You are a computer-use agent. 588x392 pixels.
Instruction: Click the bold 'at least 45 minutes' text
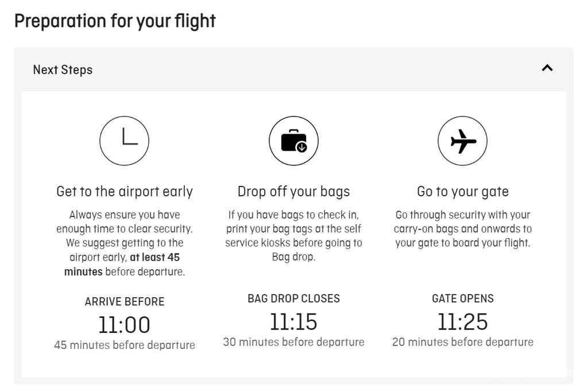pos(122,265)
